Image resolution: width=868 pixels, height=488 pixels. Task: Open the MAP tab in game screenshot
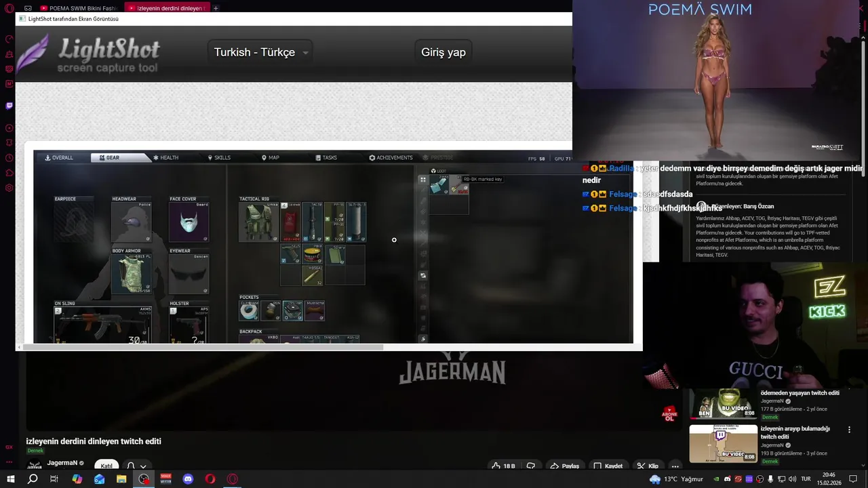pos(270,157)
